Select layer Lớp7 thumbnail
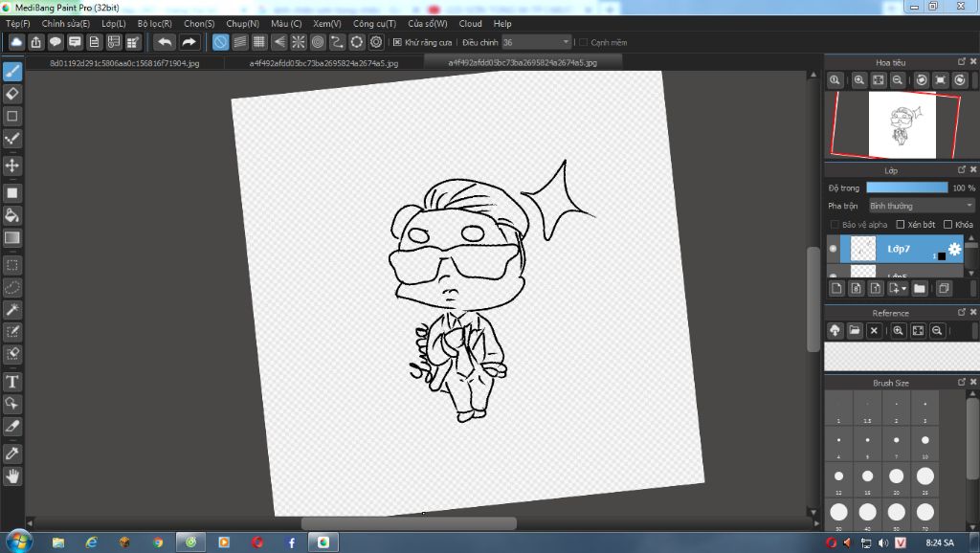The width and height of the screenshot is (980, 553). tap(863, 249)
